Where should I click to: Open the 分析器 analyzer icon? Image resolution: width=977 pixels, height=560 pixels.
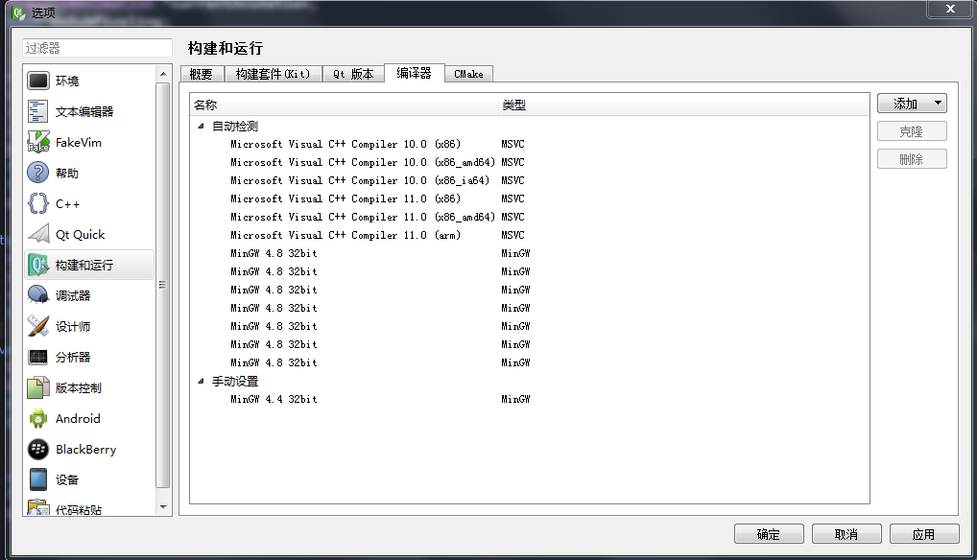(x=38, y=357)
